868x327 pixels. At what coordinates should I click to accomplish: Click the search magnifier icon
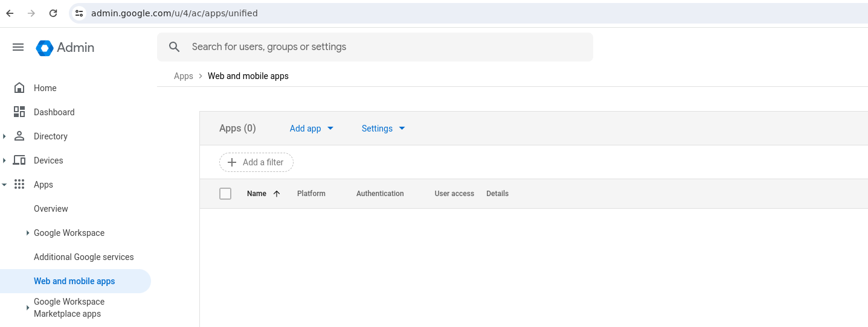point(175,47)
